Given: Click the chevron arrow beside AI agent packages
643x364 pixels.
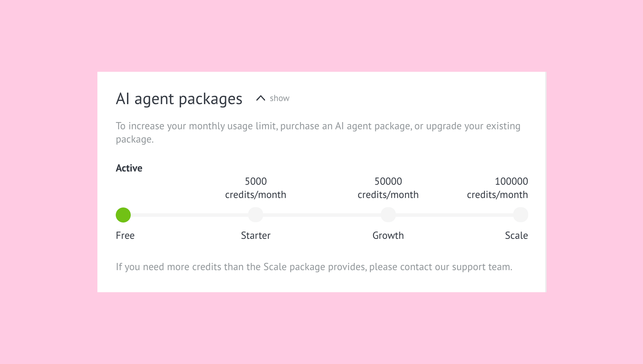Looking at the screenshot, I should [x=261, y=98].
